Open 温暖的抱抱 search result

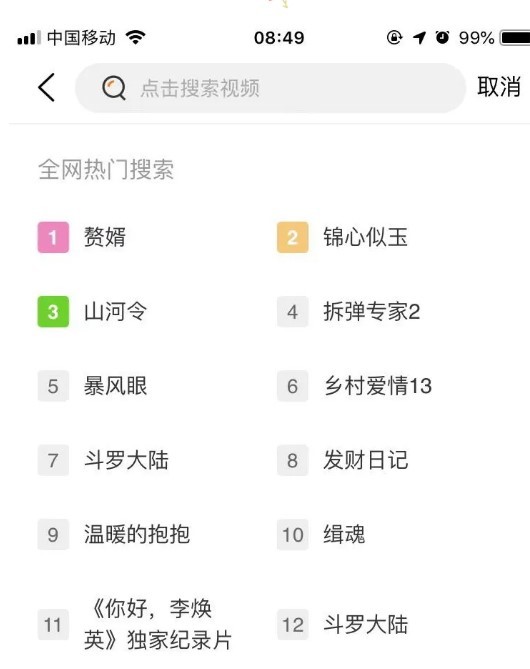pyautogui.click(x=137, y=535)
